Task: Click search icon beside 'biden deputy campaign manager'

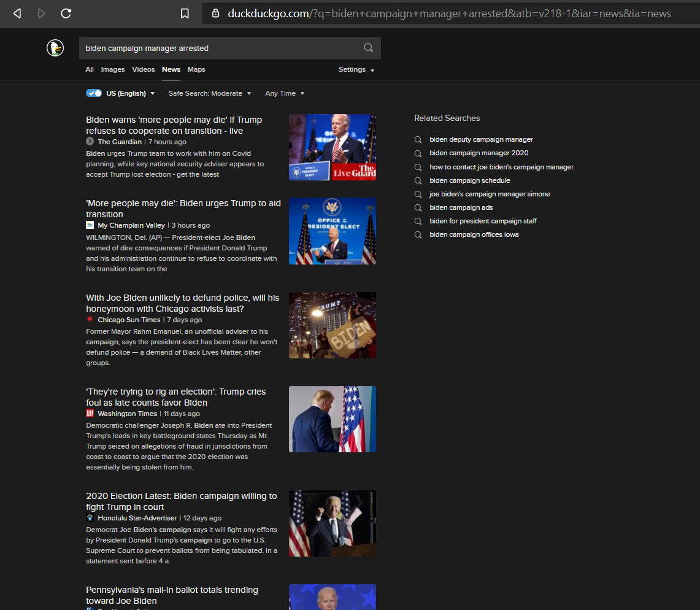Action: [x=418, y=140]
